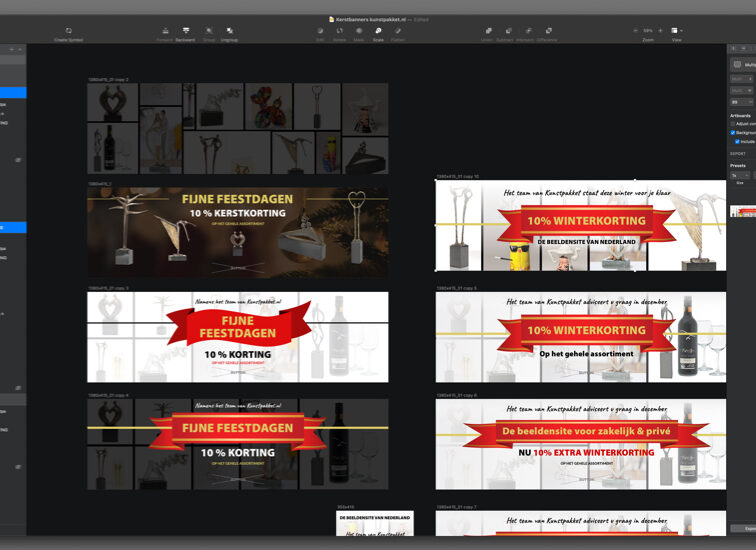
Task: Click the export preview thumbnail in inspector
Action: tap(743, 211)
